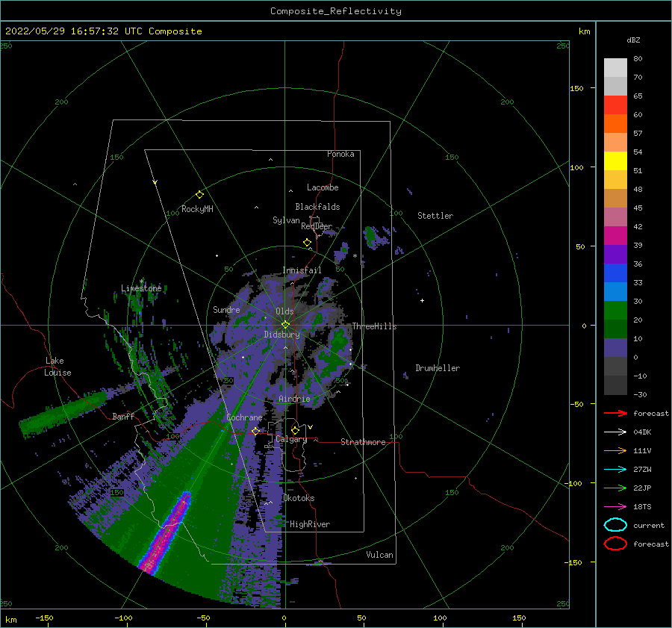Click the ThreeHills label

[374, 326]
